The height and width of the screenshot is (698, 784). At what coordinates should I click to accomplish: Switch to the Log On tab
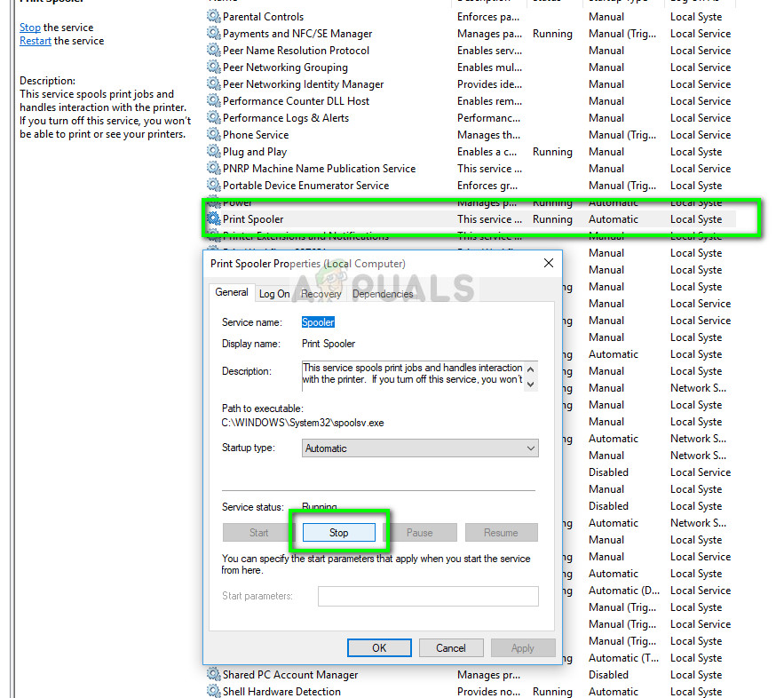click(274, 294)
